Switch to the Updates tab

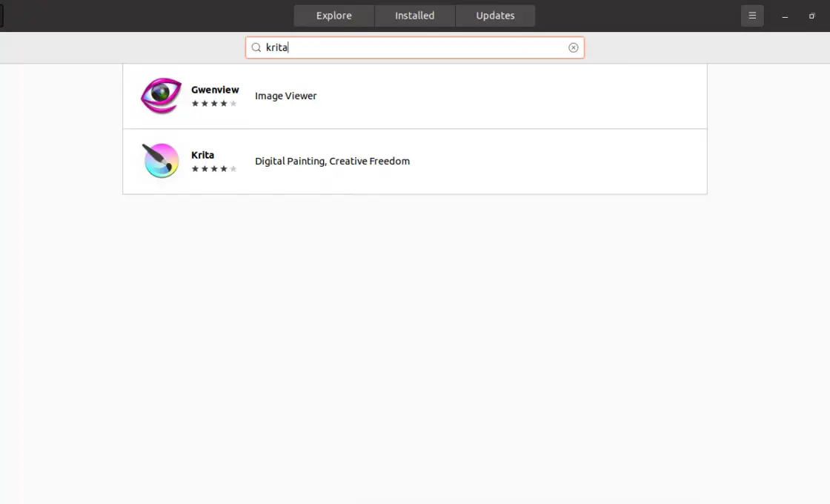(x=495, y=16)
